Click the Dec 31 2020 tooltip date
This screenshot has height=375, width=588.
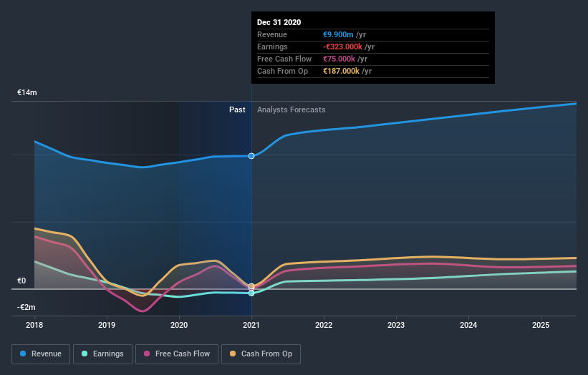279,22
